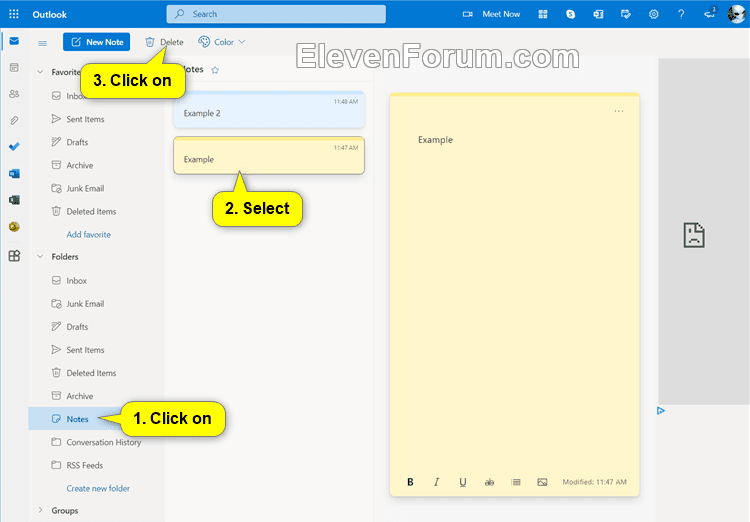Image resolution: width=750 pixels, height=522 pixels.
Task: Toggle underline formatting in note
Action: (x=463, y=482)
